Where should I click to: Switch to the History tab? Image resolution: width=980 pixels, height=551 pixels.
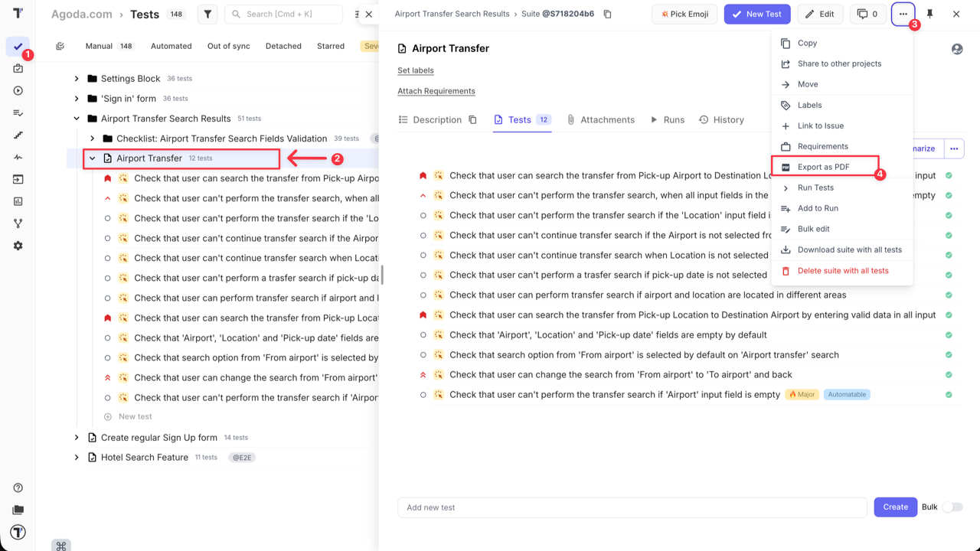pos(722,119)
